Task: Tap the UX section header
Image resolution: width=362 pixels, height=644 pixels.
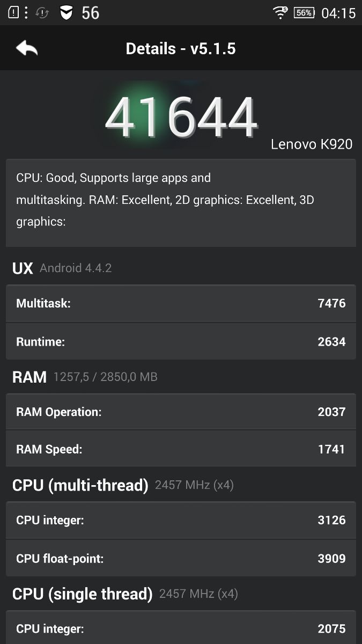Action: pyautogui.click(x=23, y=268)
